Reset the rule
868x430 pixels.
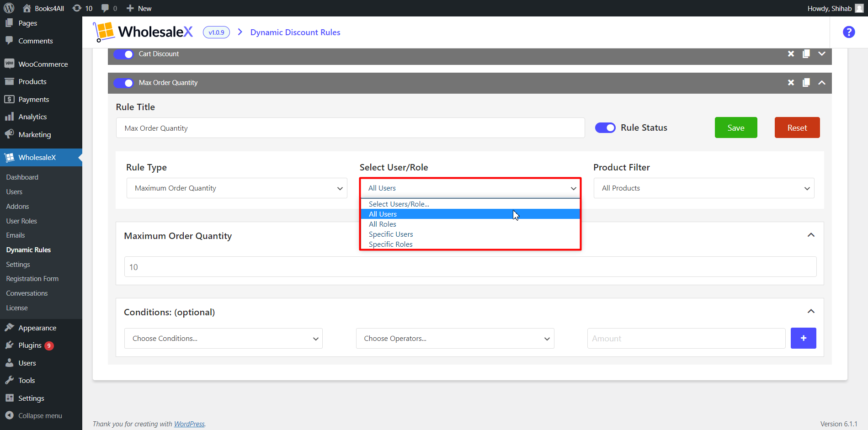[x=797, y=127]
